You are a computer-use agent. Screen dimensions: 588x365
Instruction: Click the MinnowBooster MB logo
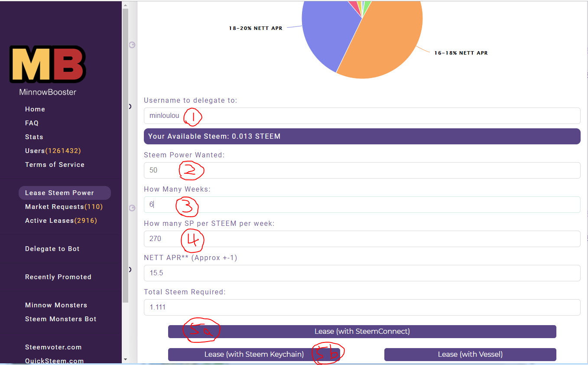(48, 65)
